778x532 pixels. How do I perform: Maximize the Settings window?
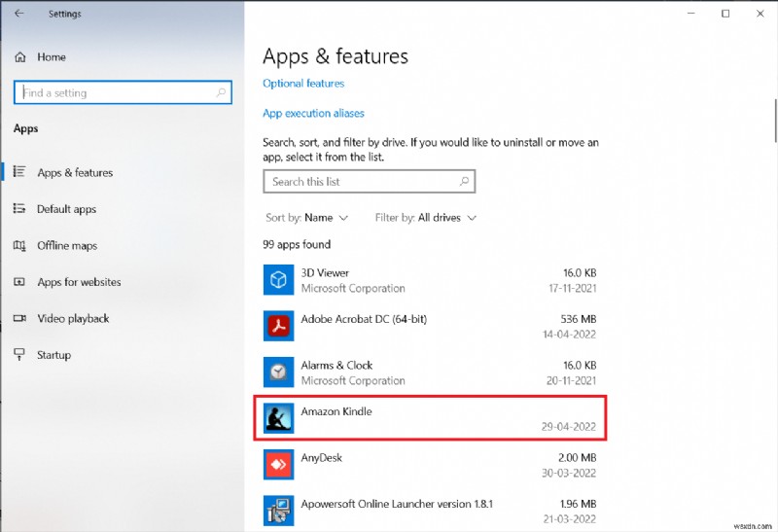[x=725, y=14]
